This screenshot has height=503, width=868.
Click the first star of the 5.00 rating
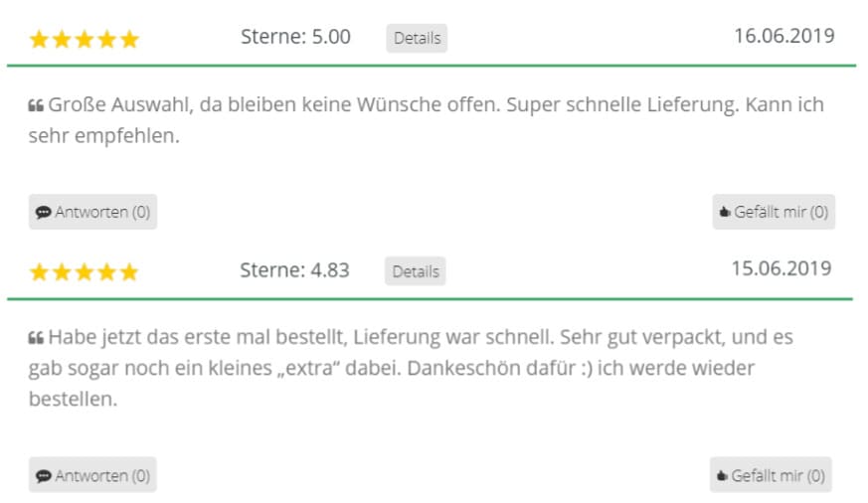coord(40,40)
